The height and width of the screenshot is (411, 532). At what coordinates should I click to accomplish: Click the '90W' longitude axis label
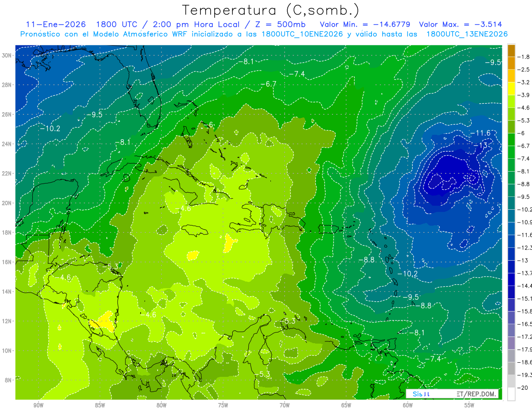click(x=38, y=405)
